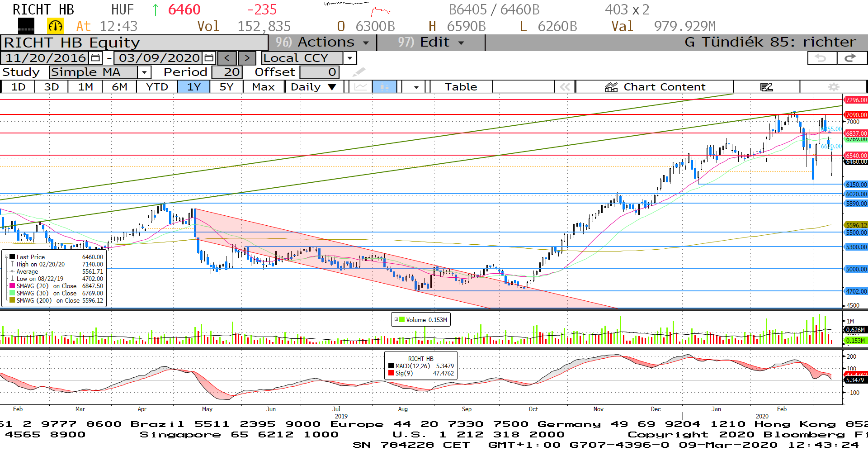868x470 pixels.
Task: Click green Volume legend color swatch
Action: pos(402,319)
